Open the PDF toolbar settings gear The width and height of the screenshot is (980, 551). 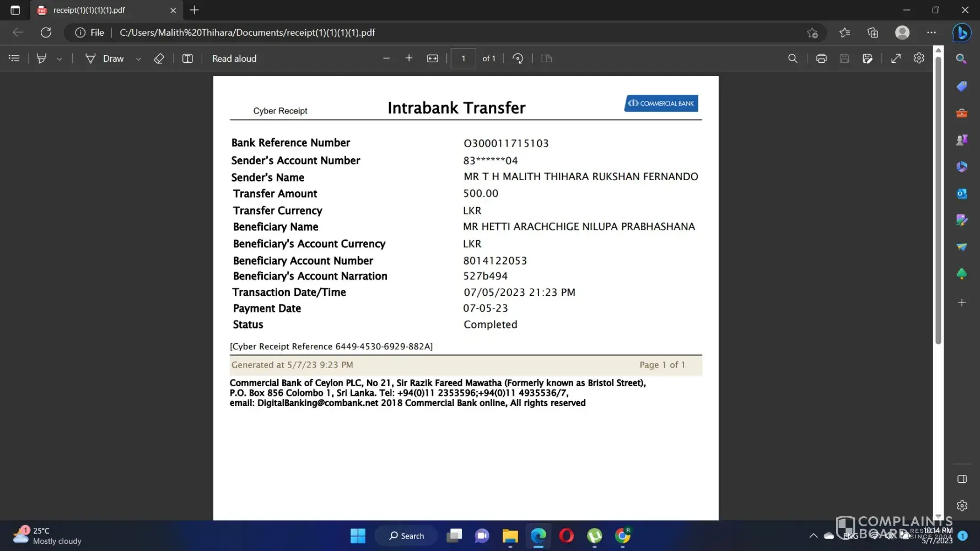(919, 58)
